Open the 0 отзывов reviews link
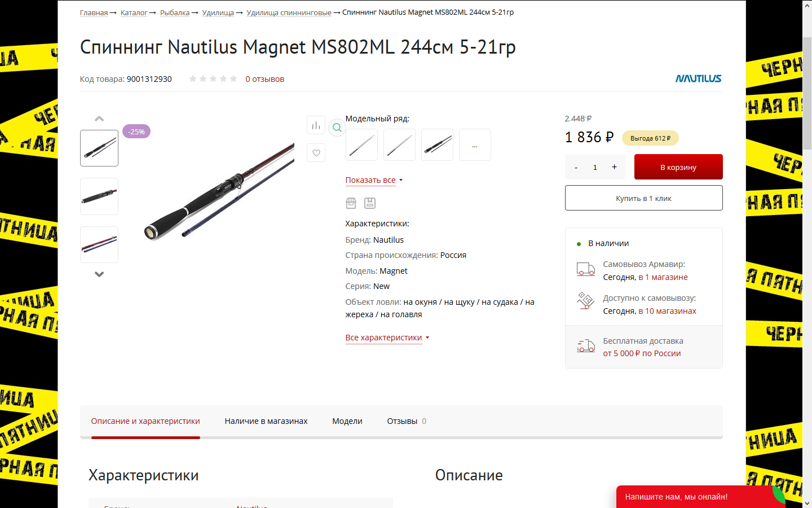 click(264, 79)
